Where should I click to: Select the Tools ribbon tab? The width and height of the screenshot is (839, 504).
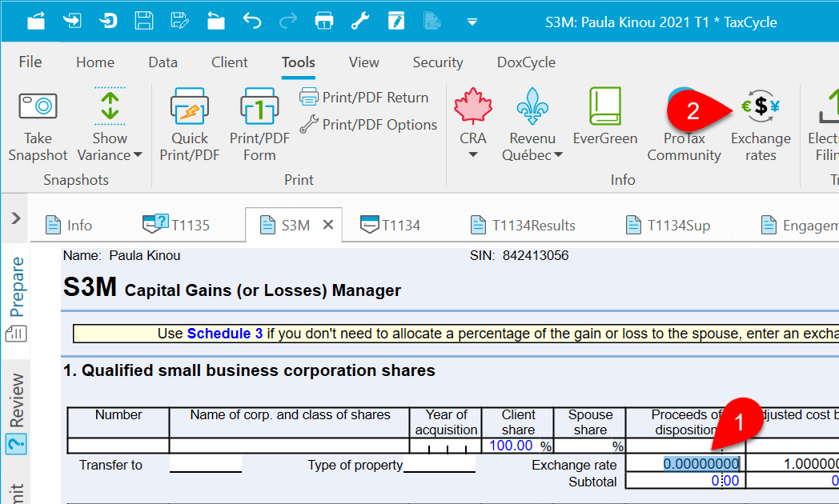(x=299, y=62)
